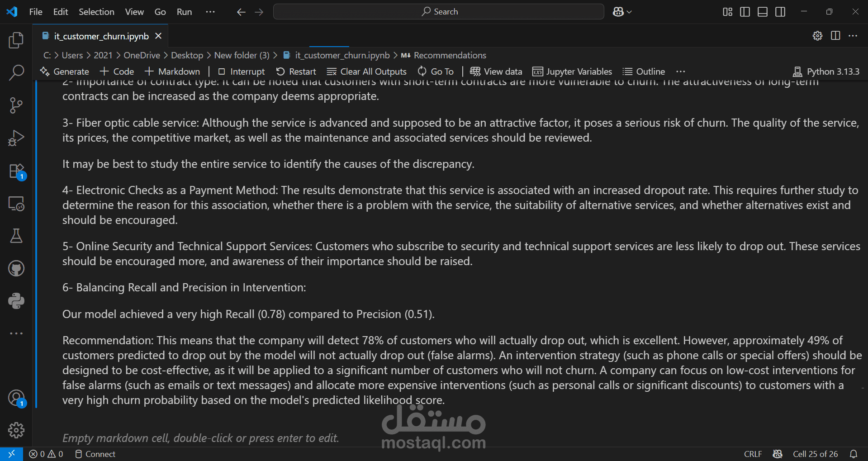Expand the Copilot dropdown chevron

(629, 12)
